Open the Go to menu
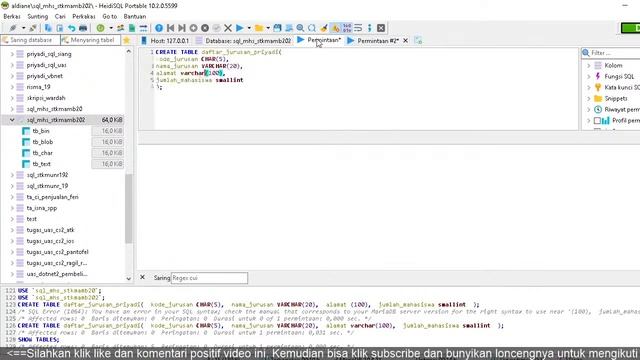The width and height of the screenshot is (640, 360). (109, 16)
